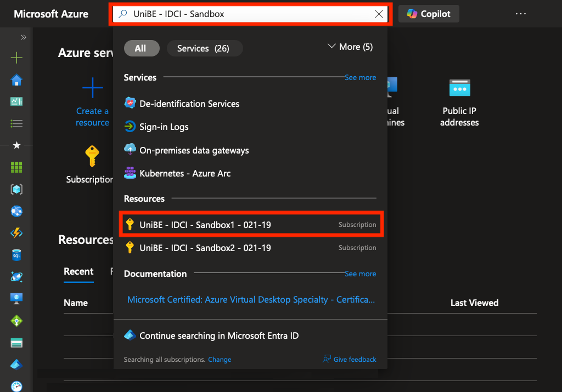
Task: Open the Copilot button
Action: [x=429, y=14]
